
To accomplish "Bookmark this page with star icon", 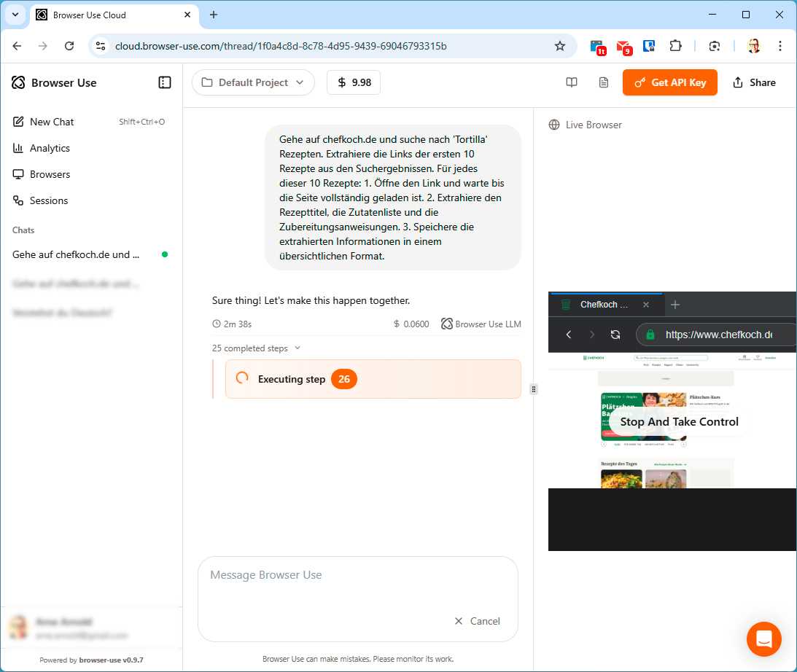I will pos(559,46).
